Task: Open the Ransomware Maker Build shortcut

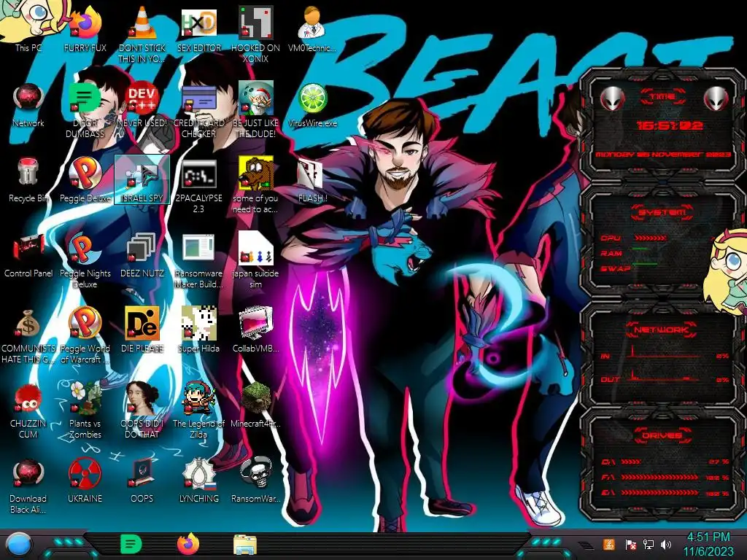Action: [198, 260]
